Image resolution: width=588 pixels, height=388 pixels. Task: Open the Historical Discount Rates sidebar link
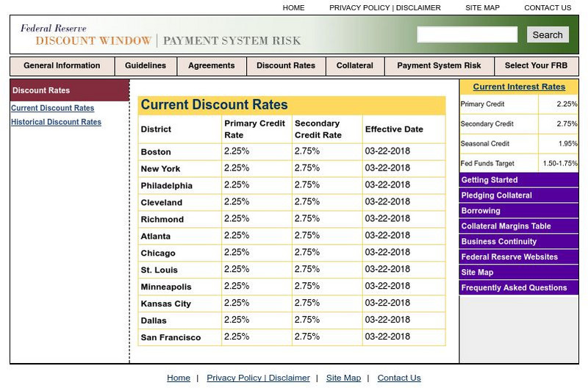(56, 122)
